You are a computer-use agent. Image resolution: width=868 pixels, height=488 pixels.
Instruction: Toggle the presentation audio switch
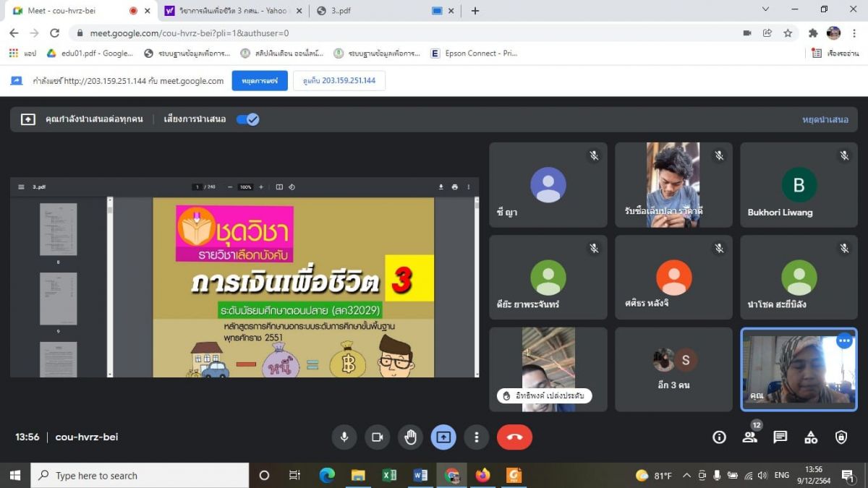tap(248, 119)
